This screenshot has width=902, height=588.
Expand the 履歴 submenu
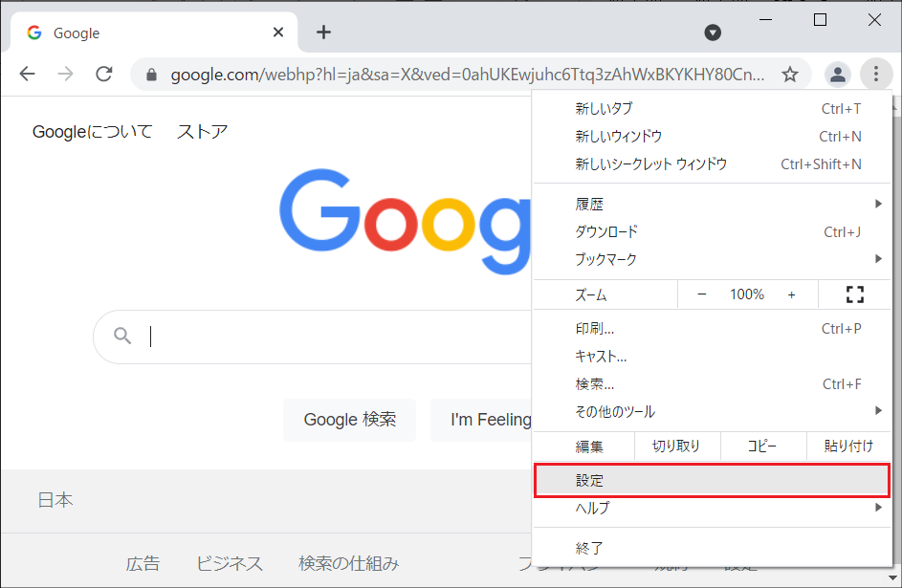pos(713,204)
